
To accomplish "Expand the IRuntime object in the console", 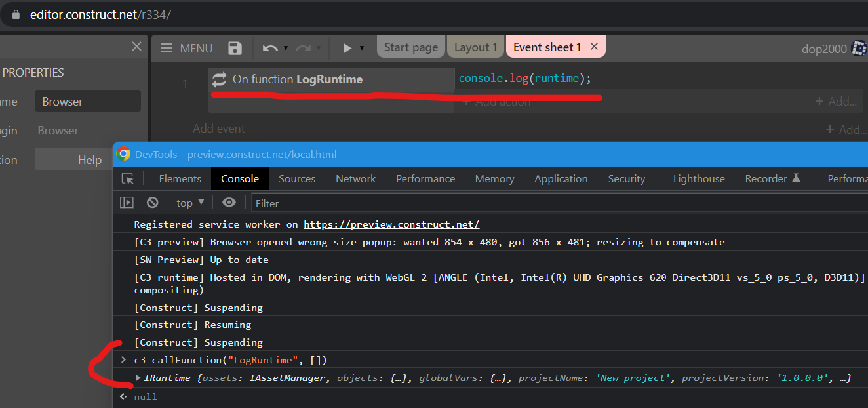I will pos(137,377).
